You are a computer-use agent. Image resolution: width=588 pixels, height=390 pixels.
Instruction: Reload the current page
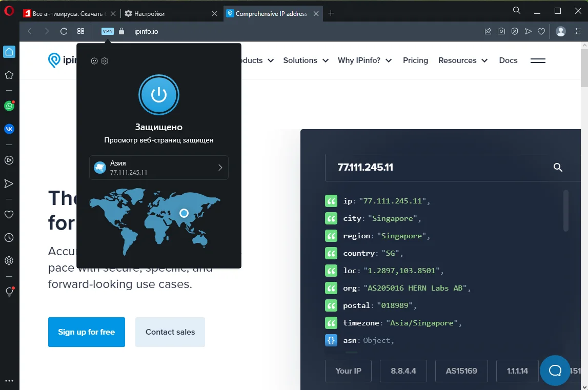[64, 31]
